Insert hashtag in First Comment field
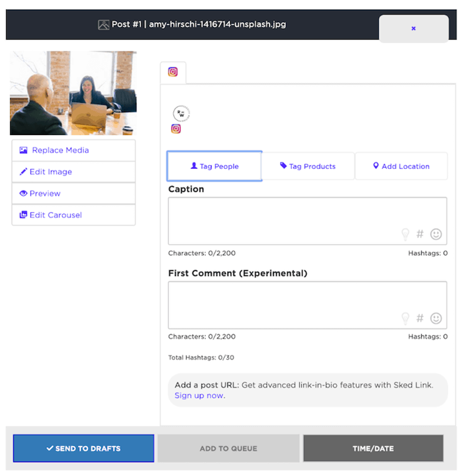Screen dimensions: 461x476 coord(420,318)
